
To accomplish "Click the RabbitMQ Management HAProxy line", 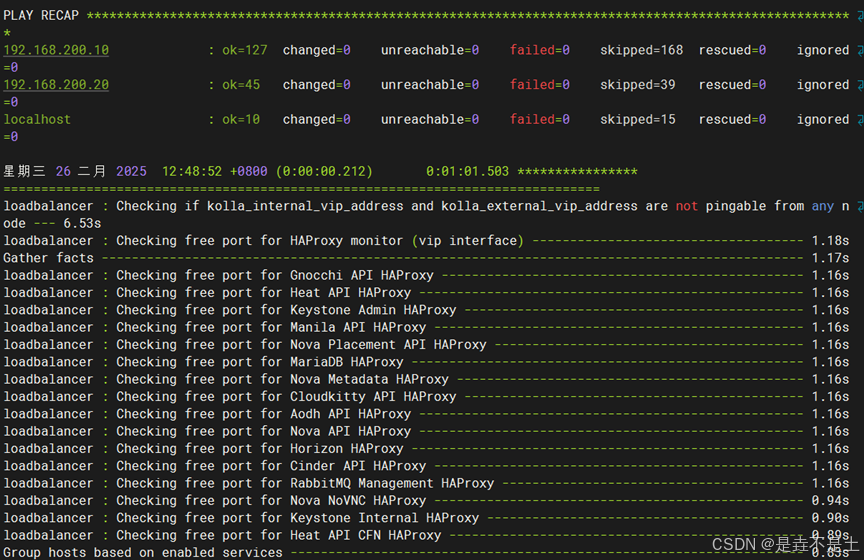I will 426,483.
